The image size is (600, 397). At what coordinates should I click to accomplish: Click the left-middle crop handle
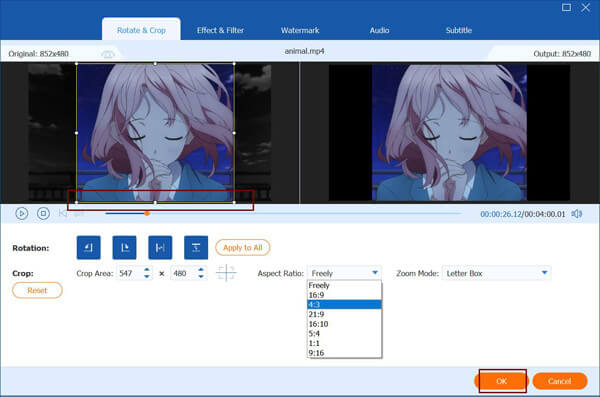click(77, 133)
